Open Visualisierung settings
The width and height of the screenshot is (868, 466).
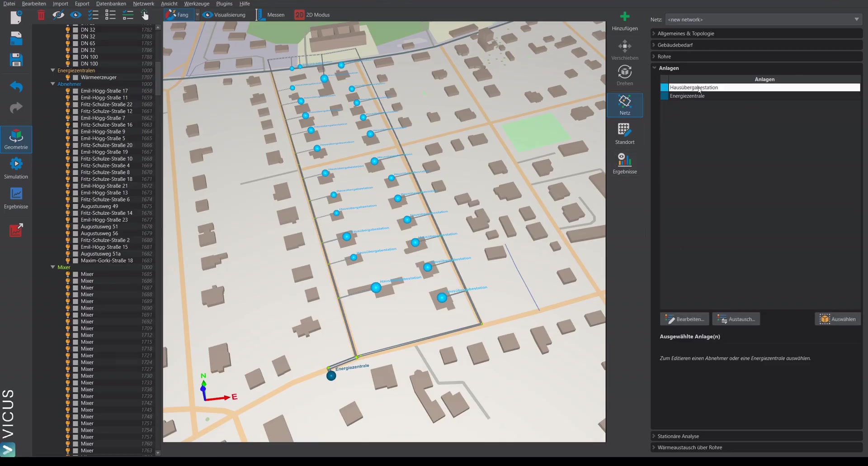(x=225, y=15)
